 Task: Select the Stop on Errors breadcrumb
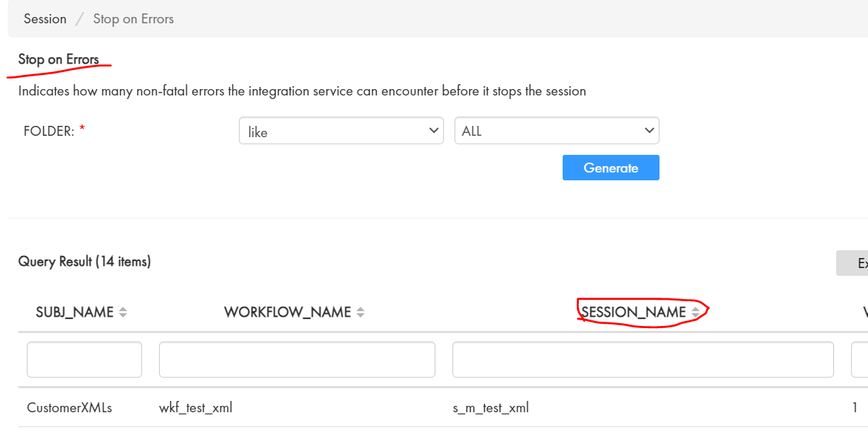click(x=134, y=19)
